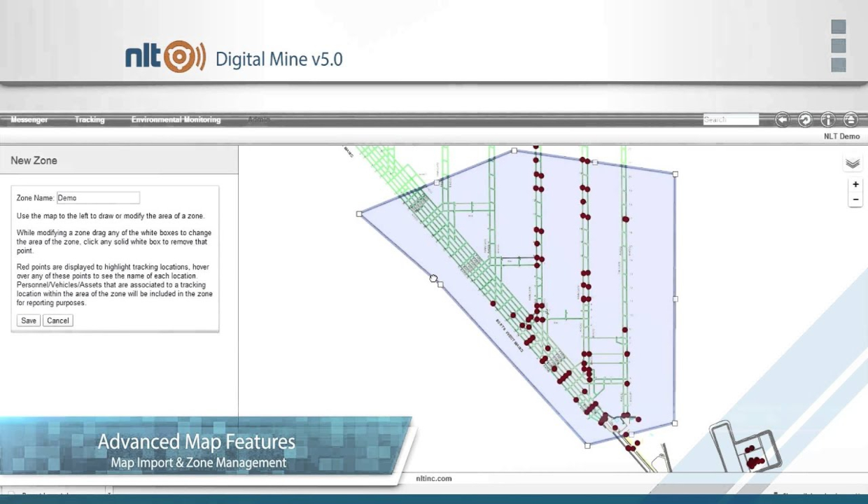Open the Messenger menu
Viewport: 868px width, 504px height.
click(x=29, y=120)
